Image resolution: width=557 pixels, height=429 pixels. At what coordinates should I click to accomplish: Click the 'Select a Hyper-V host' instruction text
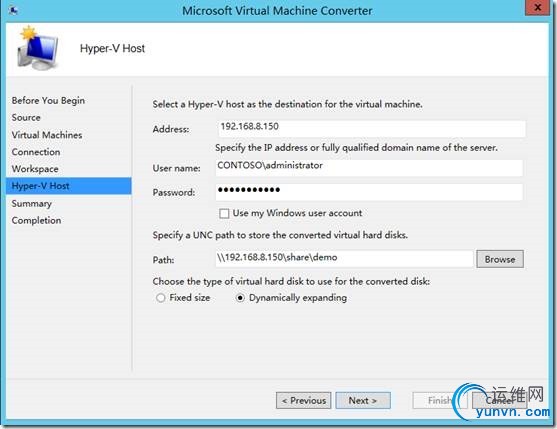(287, 104)
